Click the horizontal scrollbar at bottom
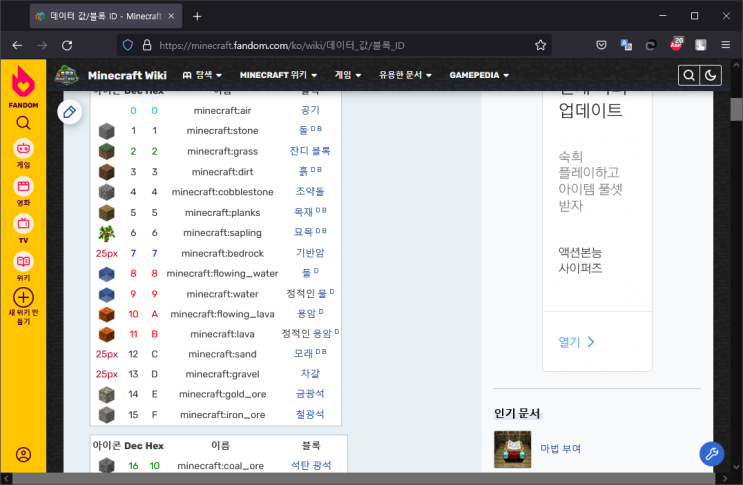The width and height of the screenshot is (743, 485). pos(363,478)
